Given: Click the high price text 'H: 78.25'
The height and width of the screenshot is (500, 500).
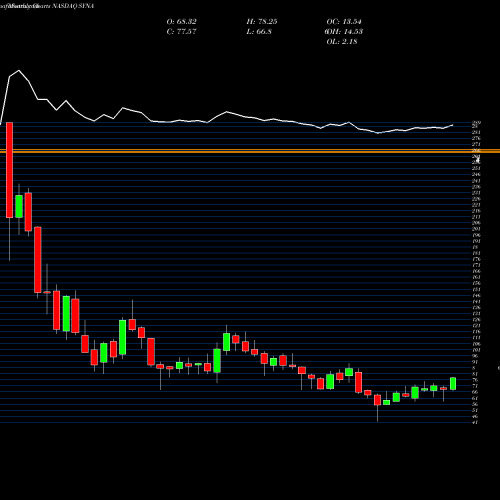Looking at the screenshot, I should 262,22.
